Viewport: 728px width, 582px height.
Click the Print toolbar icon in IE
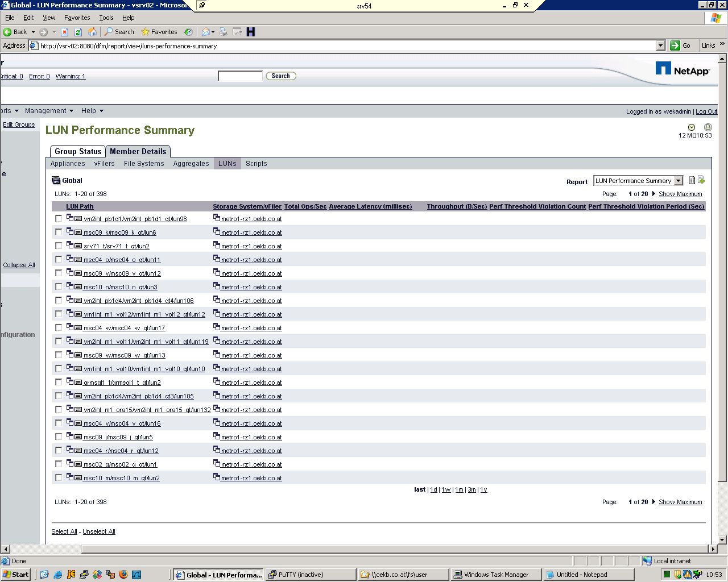tap(223, 32)
